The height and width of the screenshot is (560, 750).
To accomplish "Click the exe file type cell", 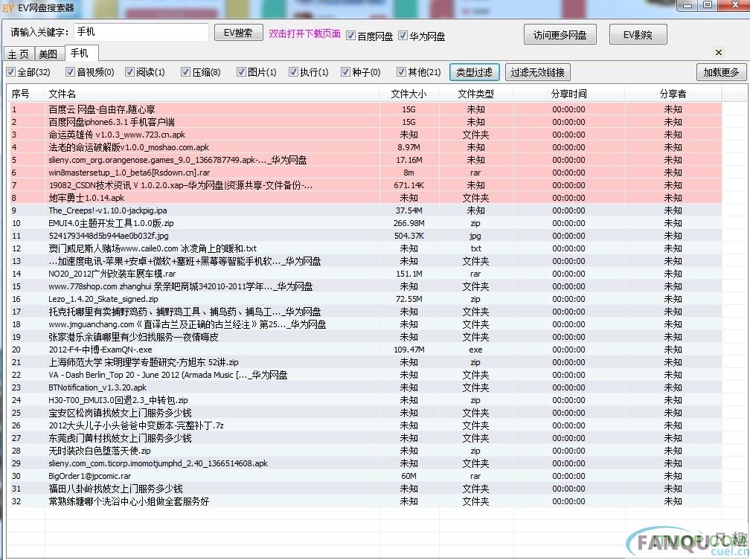I will coord(475,350).
